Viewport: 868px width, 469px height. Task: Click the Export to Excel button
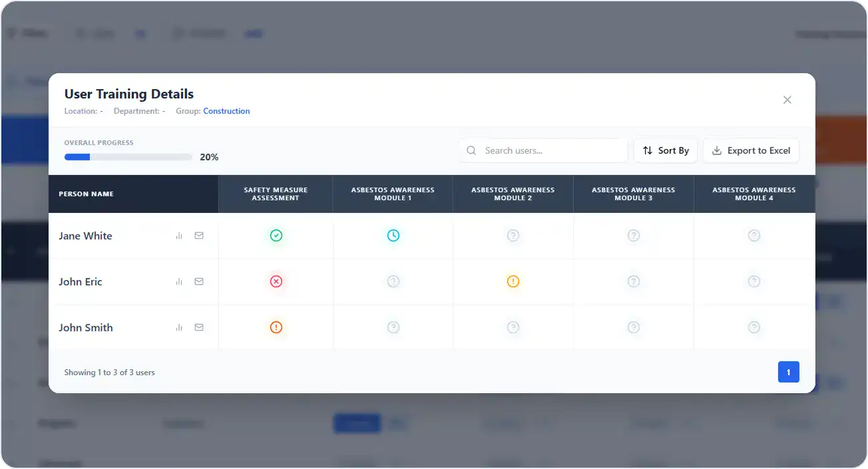tap(751, 150)
